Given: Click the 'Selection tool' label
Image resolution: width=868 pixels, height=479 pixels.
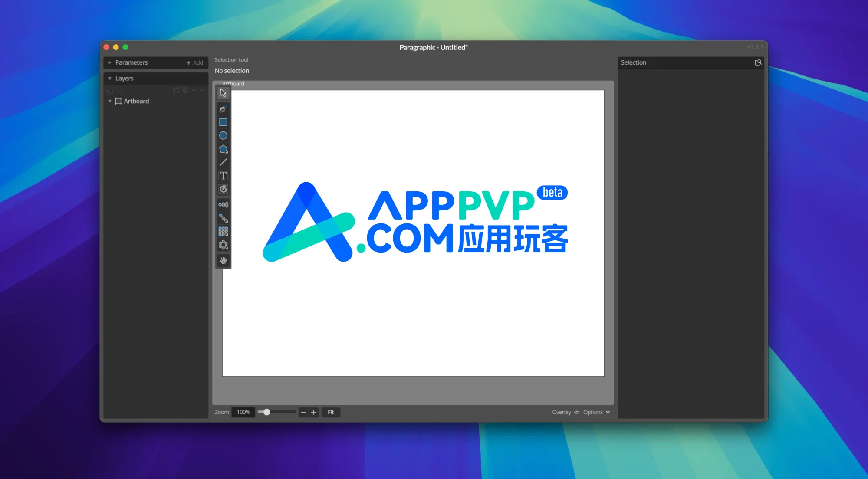Looking at the screenshot, I should pyautogui.click(x=231, y=60).
